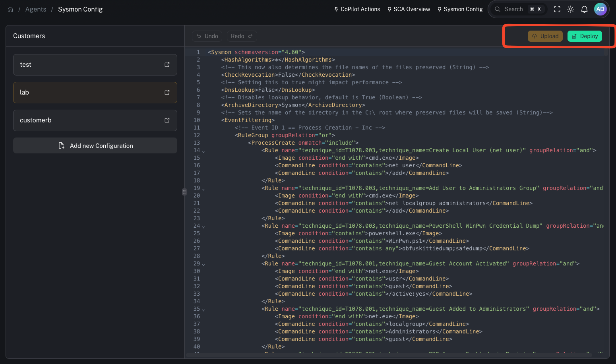Open the AD user avatar menu
This screenshot has width=616, height=364.
click(600, 9)
